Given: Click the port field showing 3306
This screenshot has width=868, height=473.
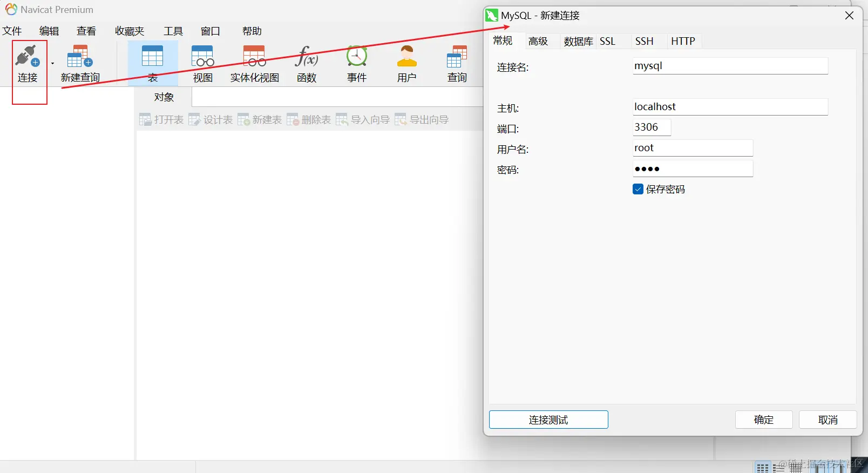Looking at the screenshot, I should point(652,127).
